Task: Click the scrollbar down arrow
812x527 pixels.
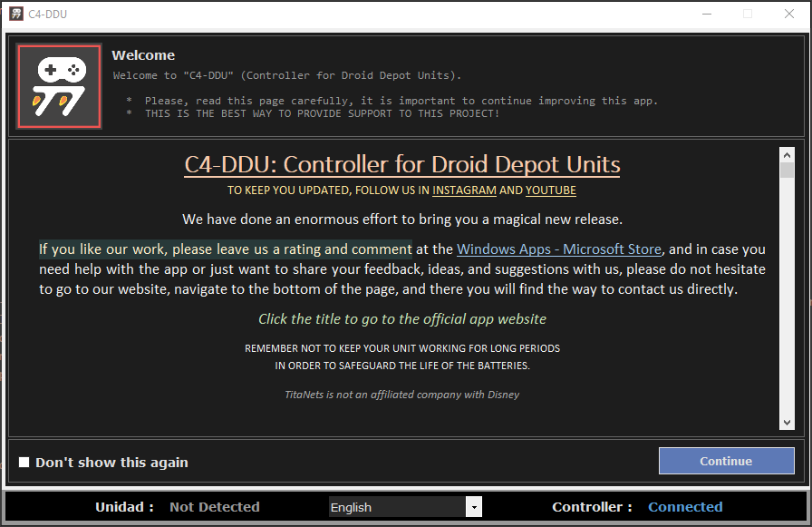Action: point(787,423)
